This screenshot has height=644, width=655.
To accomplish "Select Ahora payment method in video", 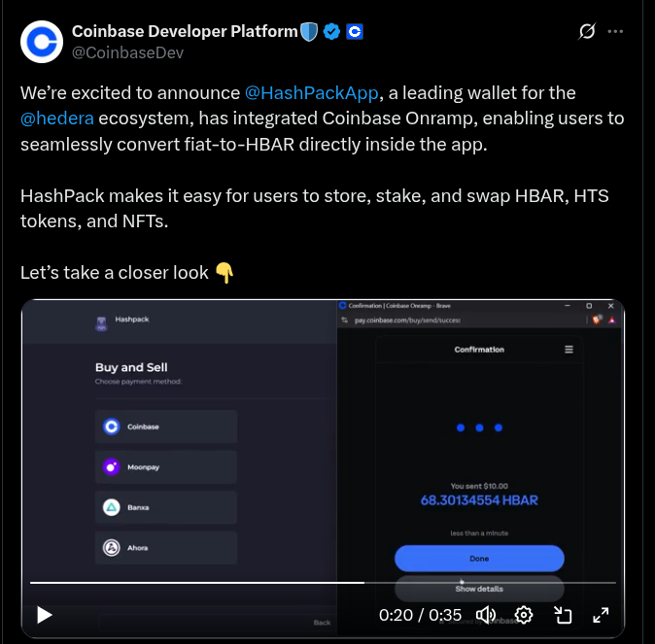I will click(166, 548).
